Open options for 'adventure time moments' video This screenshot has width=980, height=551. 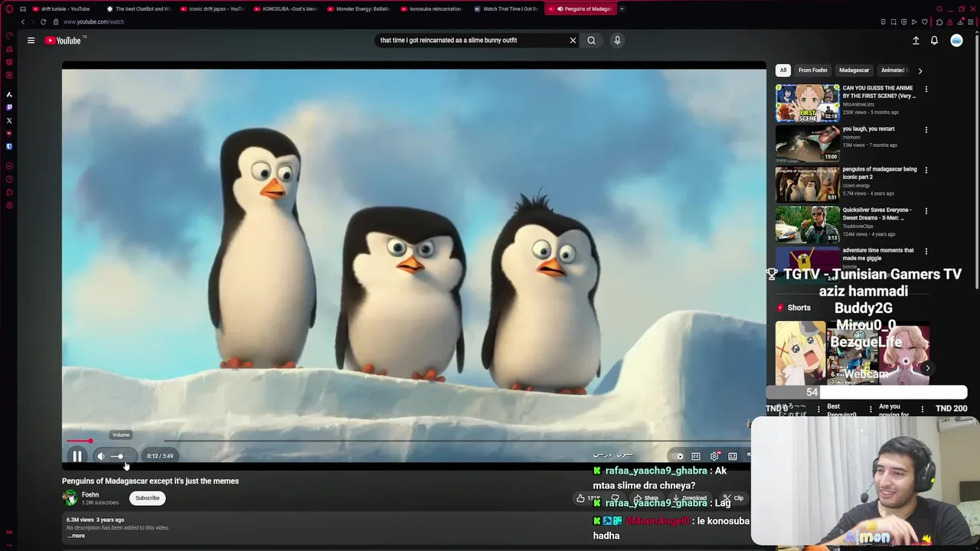pyautogui.click(x=926, y=251)
